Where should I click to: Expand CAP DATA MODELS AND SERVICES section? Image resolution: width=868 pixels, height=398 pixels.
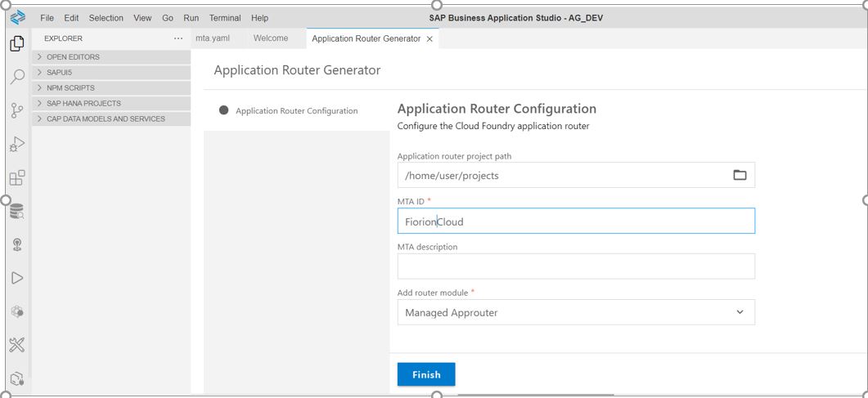click(106, 119)
